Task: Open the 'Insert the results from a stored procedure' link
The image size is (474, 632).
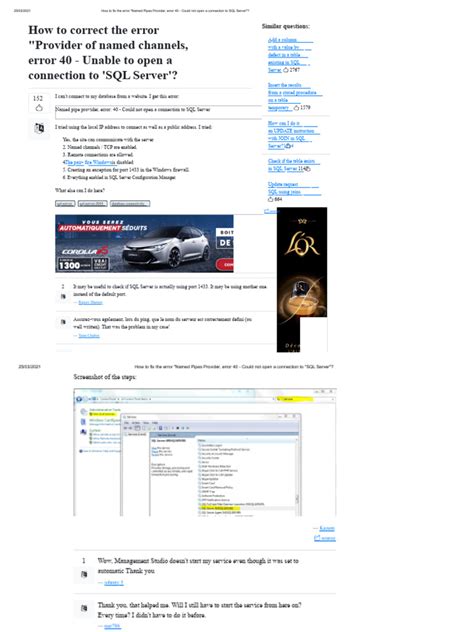Action: pyautogui.click(x=294, y=96)
